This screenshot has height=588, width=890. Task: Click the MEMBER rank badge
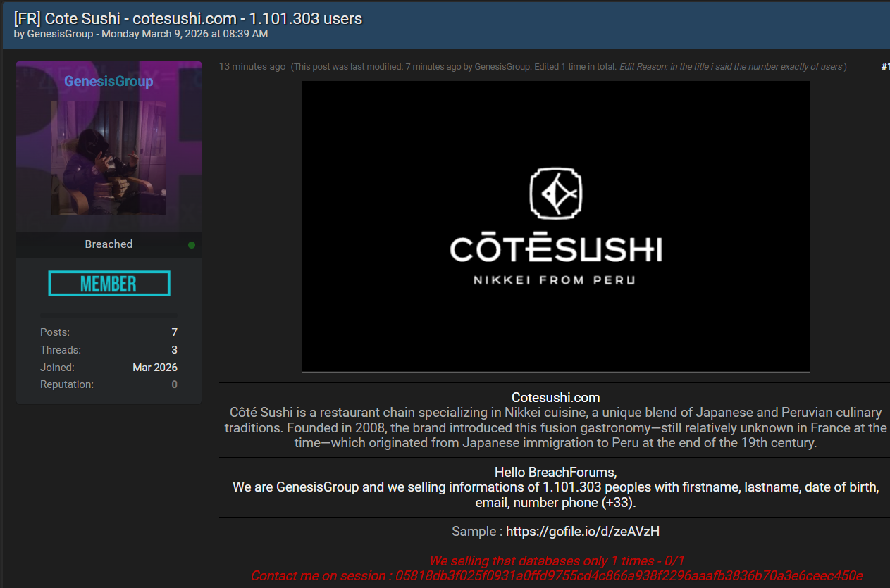[109, 284]
